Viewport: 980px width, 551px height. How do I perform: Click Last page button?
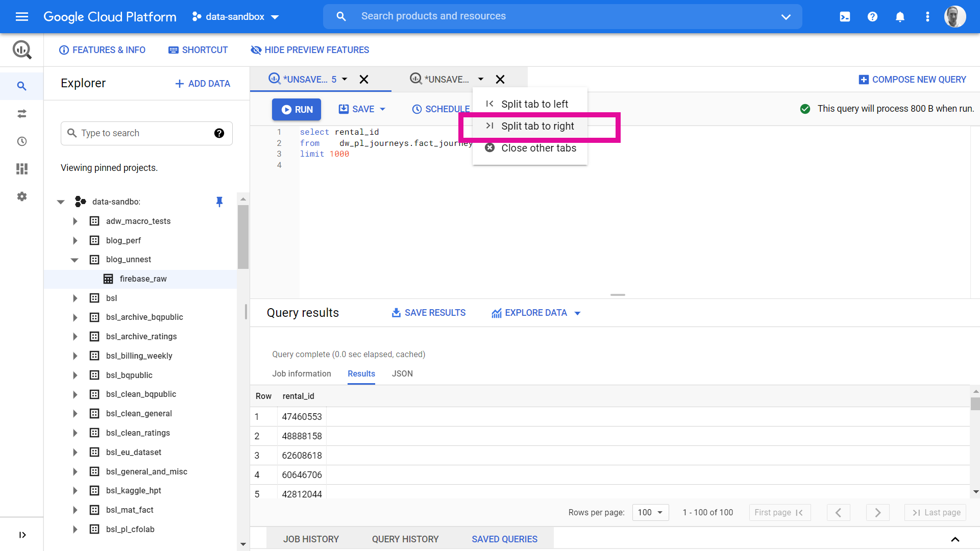pyautogui.click(x=935, y=512)
